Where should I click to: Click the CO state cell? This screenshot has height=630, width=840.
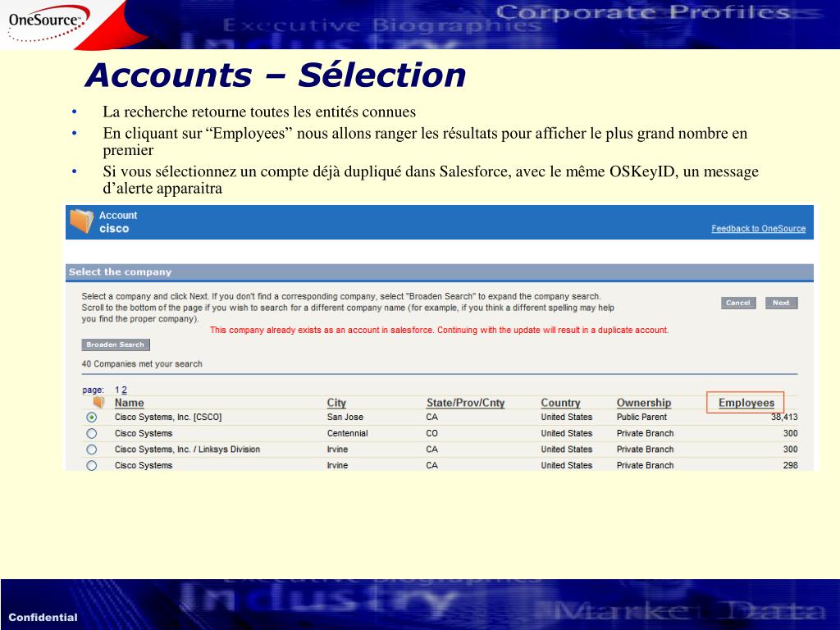[431, 433]
